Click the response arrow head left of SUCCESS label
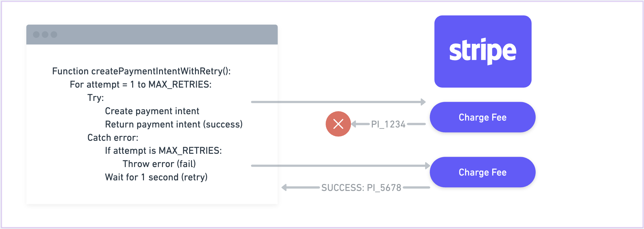The height and width of the screenshot is (229, 644). (x=284, y=188)
